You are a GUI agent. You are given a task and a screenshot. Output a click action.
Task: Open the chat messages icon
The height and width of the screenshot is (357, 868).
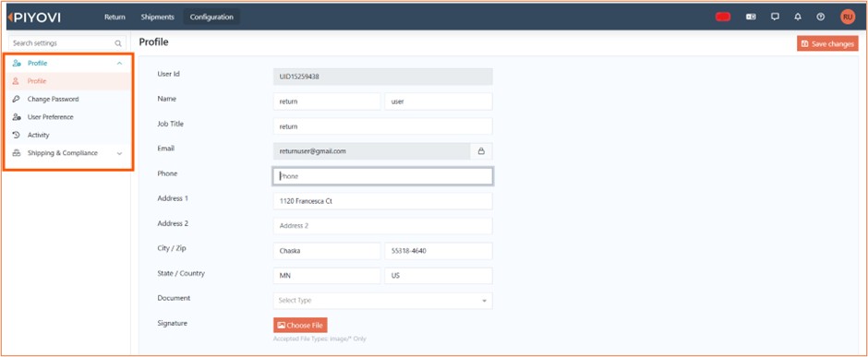pos(775,18)
